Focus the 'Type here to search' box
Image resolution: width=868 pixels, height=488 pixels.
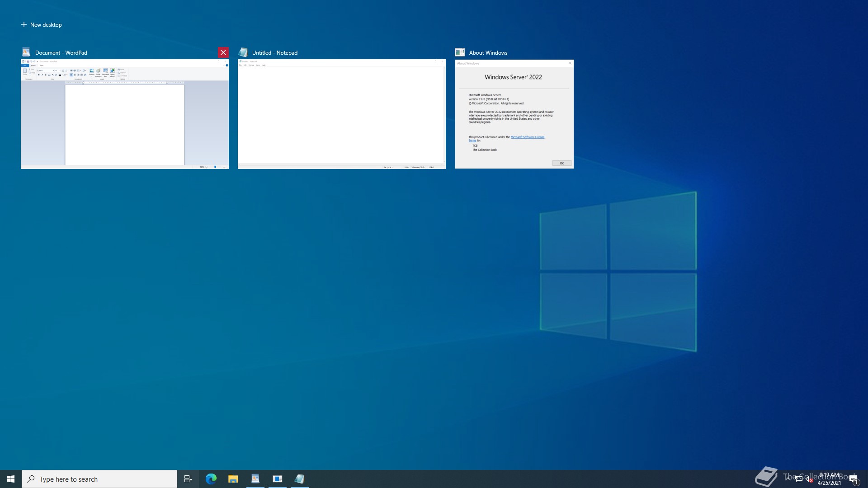[x=99, y=479]
